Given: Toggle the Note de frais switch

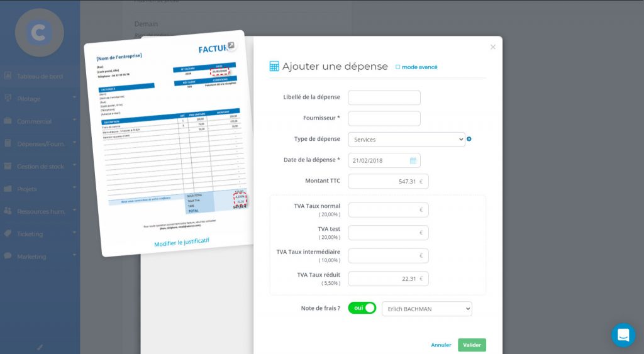Looking at the screenshot, I should [362, 308].
